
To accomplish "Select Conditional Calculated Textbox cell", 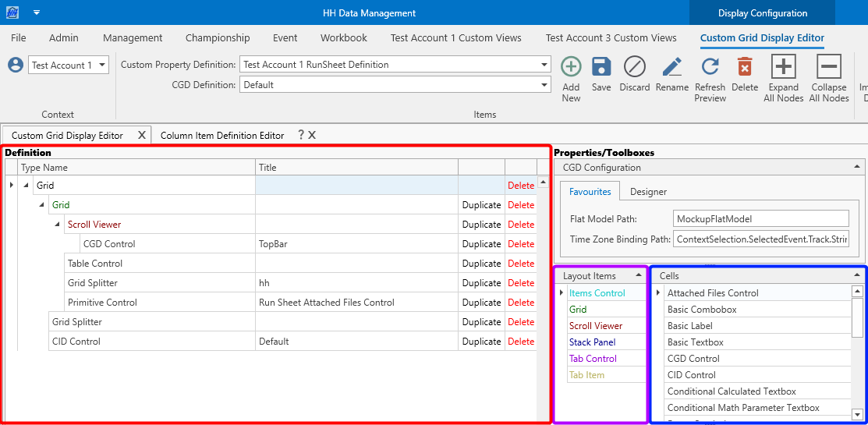I will tap(757, 391).
